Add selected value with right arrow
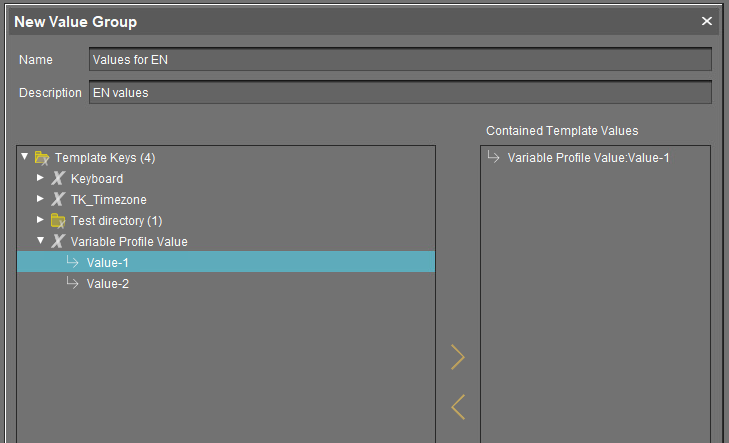729x443 pixels. point(458,357)
